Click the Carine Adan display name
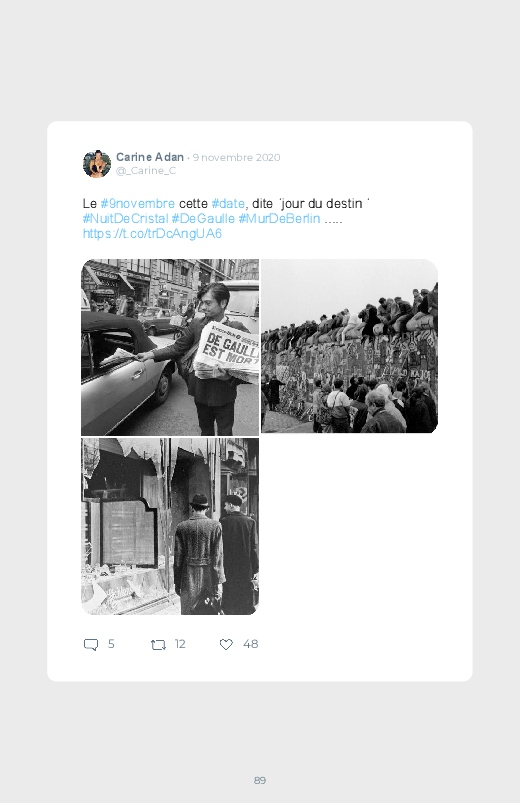Screen dimensions: 520x803 (150, 157)
